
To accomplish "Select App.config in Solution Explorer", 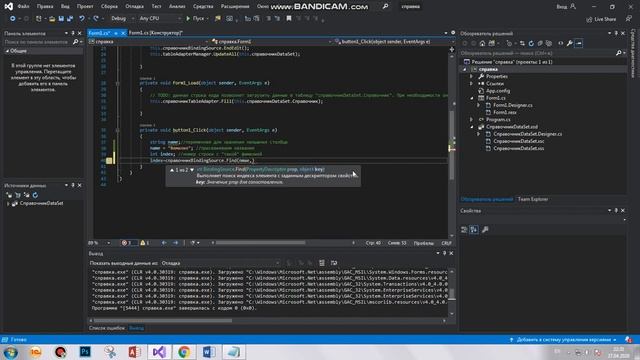I will point(498,91).
